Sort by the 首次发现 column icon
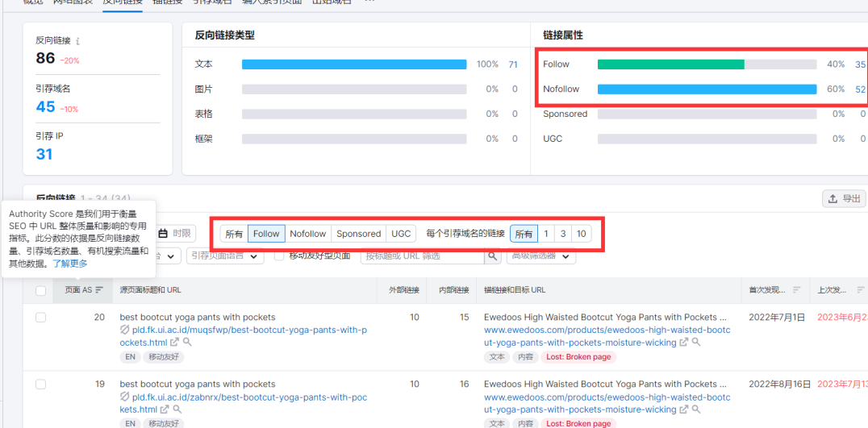The height and width of the screenshot is (428, 868). [x=796, y=289]
